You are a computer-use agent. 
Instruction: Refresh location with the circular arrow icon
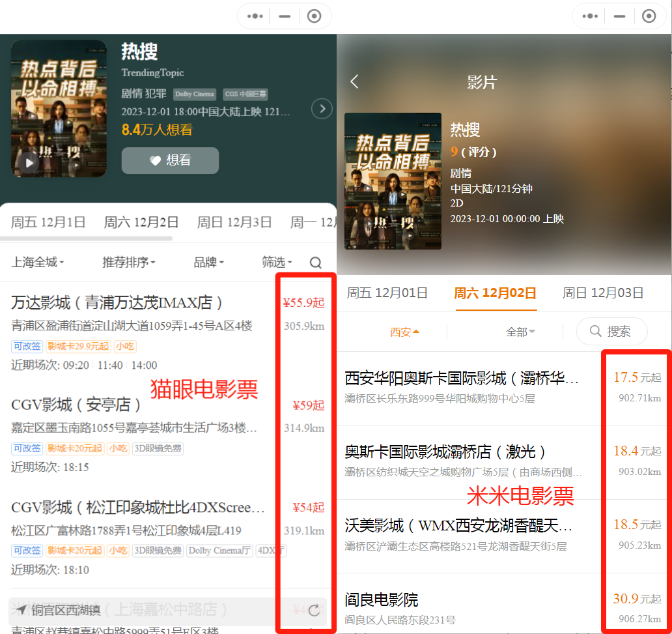tap(314, 610)
